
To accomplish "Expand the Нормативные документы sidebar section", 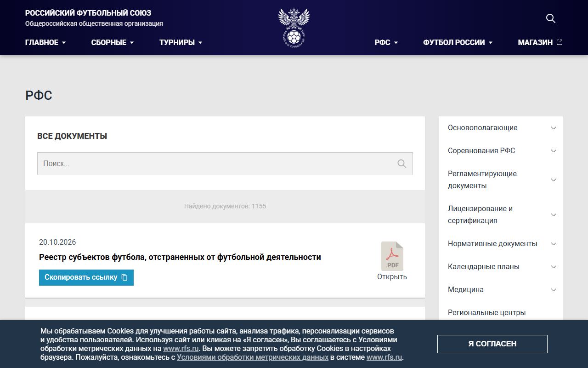I will coord(501,244).
